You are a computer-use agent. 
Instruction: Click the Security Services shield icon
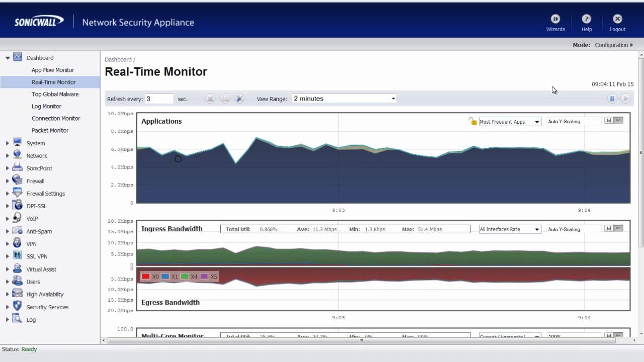[18, 307]
